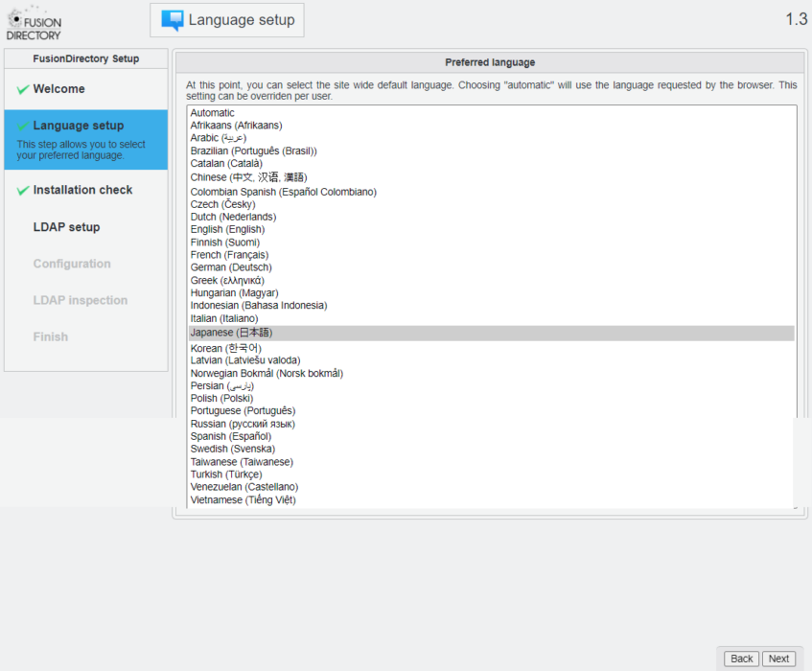This screenshot has width=812, height=671.
Task: Select Automatic language option
Action: [212, 113]
